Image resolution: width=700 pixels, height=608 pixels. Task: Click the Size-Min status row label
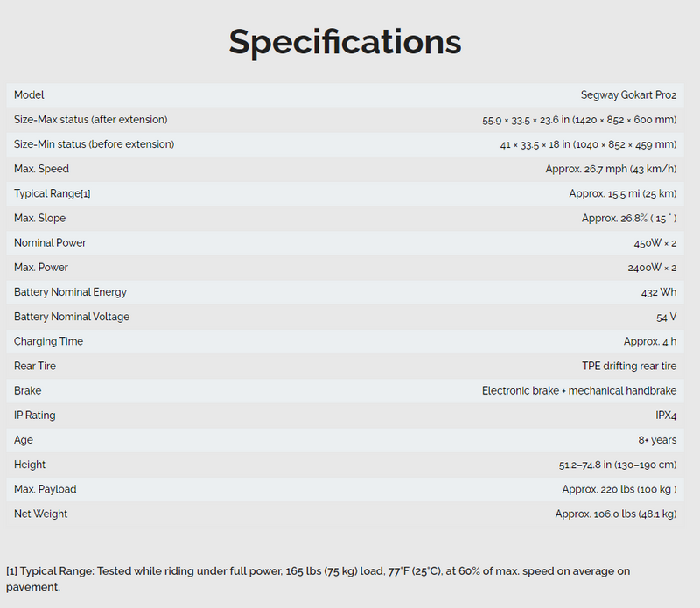(94, 144)
